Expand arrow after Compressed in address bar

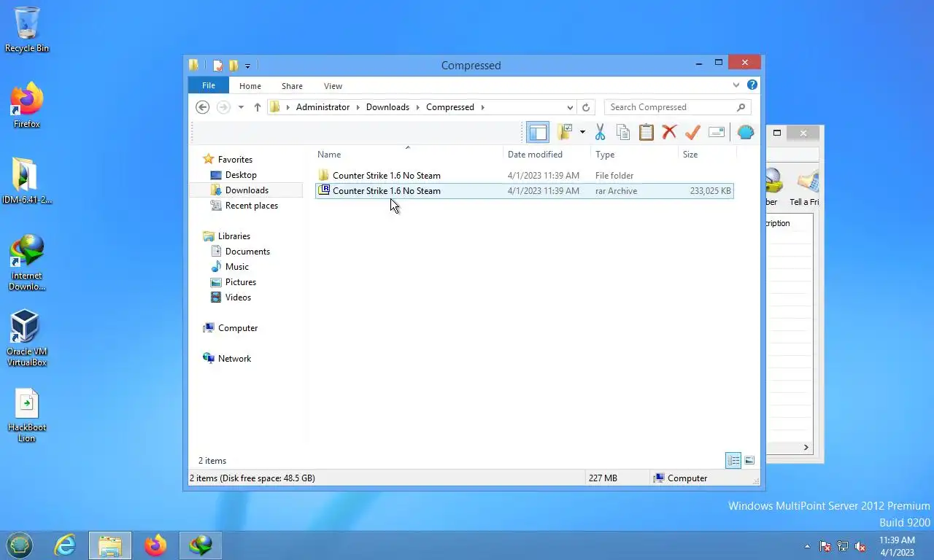pos(482,107)
